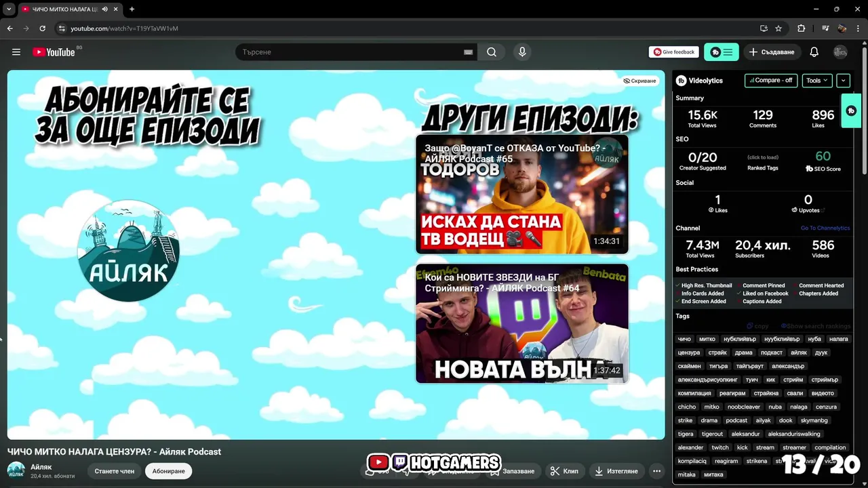The width and height of the screenshot is (868, 488).
Task: Open the browser extensions puzzle icon
Action: pos(802,28)
